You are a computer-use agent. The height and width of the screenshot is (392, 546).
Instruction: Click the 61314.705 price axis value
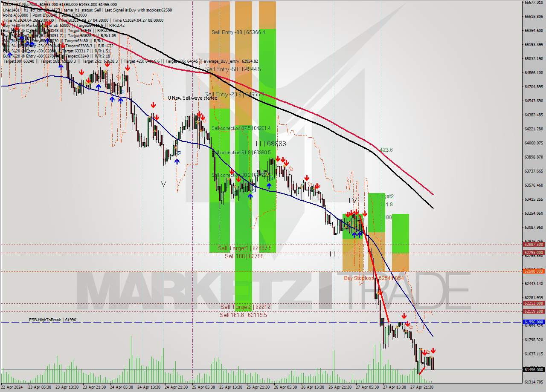(534, 382)
